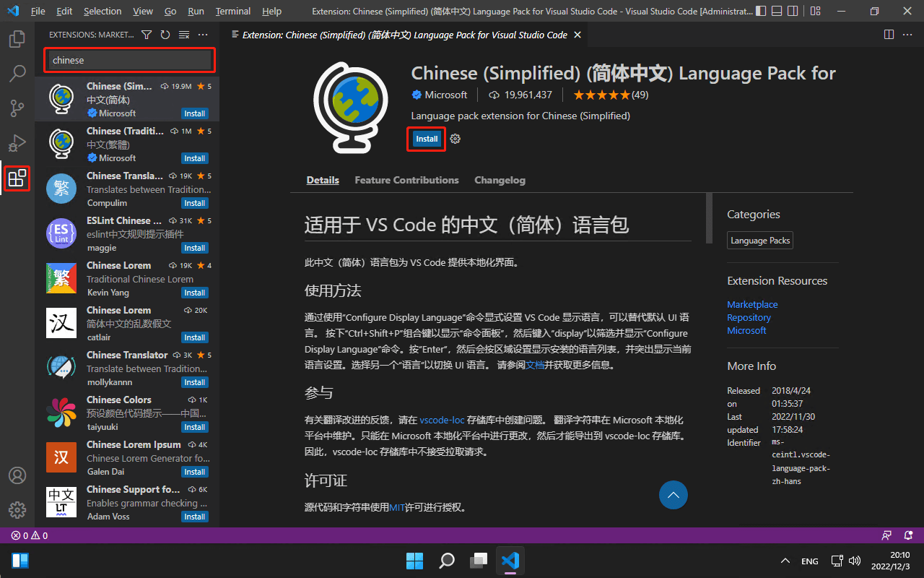Open Manage gear in activity bar
The width and height of the screenshot is (924, 578).
(17, 510)
